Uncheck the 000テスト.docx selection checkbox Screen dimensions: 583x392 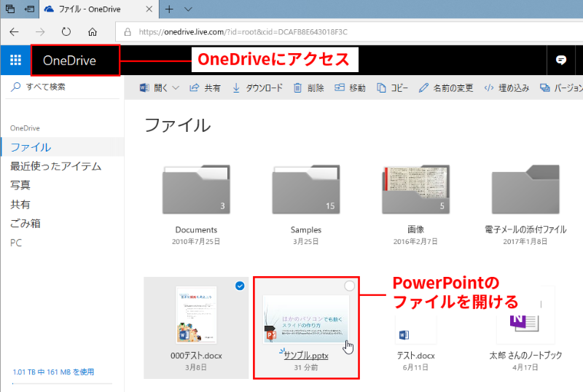point(240,286)
